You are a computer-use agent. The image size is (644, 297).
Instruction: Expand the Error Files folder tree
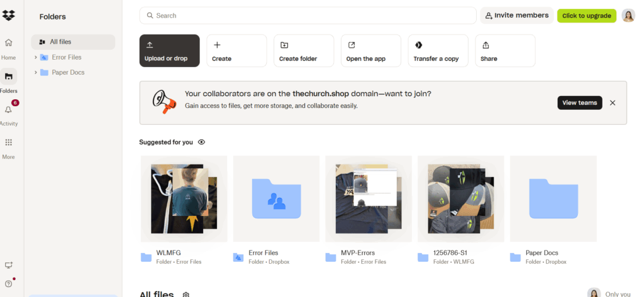coord(36,57)
